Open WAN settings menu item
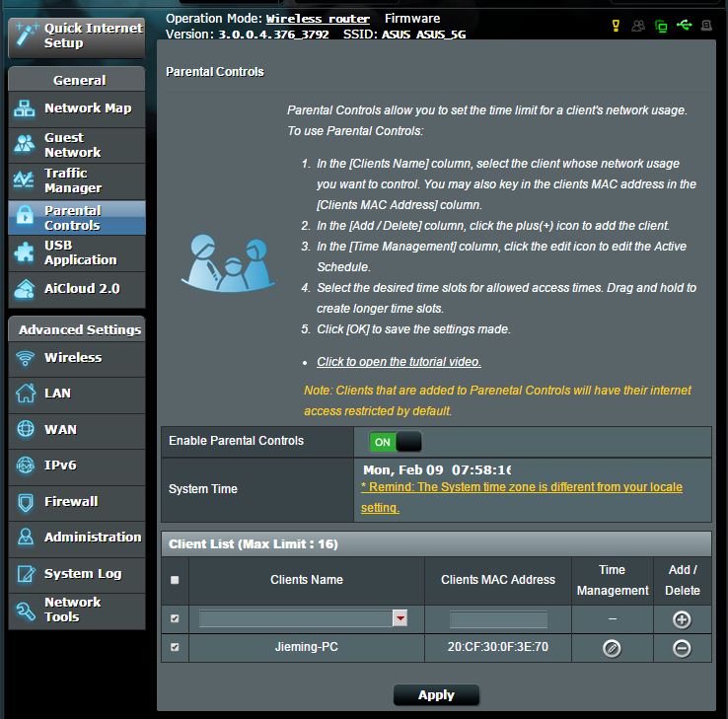This screenshot has height=719, width=728. coord(77,430)
